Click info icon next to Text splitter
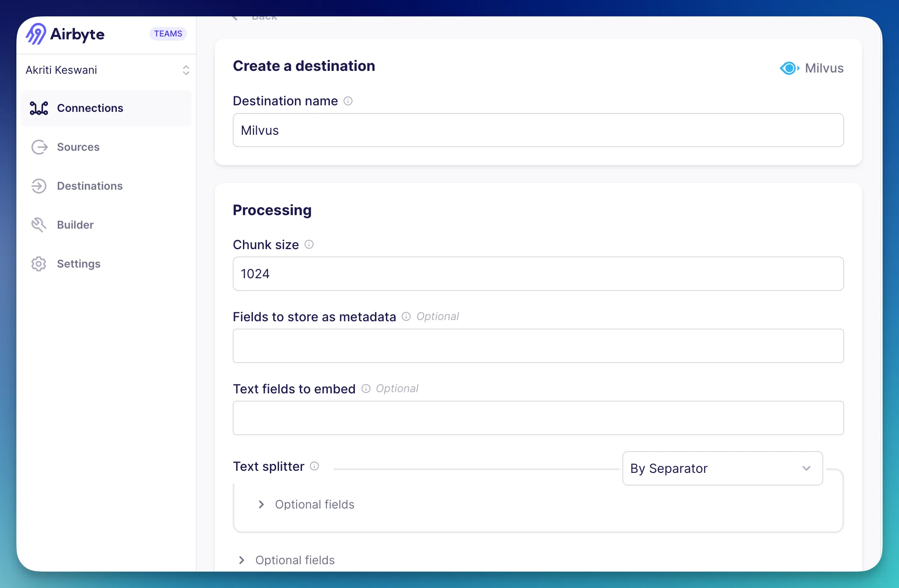899x588 pixels. click(314, 466)
